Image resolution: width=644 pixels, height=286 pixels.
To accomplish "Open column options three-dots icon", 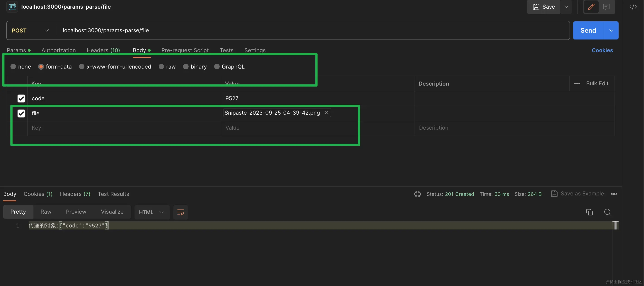I will 577,84.
